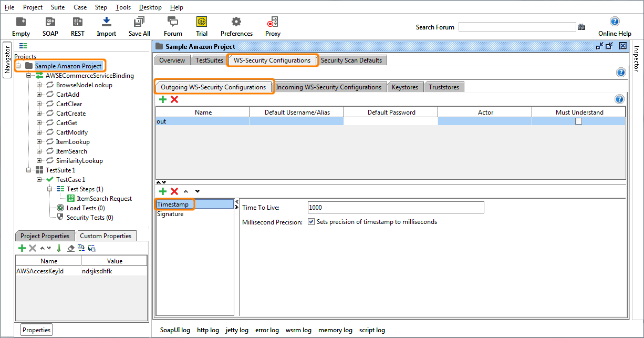Open the File menu
The width and height of the screenshot is (644, 338).
[9, 7]
